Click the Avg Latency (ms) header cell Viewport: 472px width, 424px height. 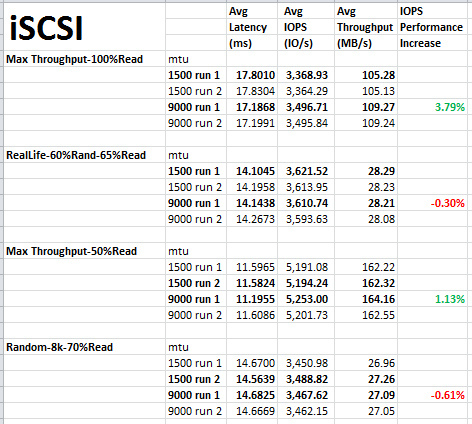coord(252,27)
